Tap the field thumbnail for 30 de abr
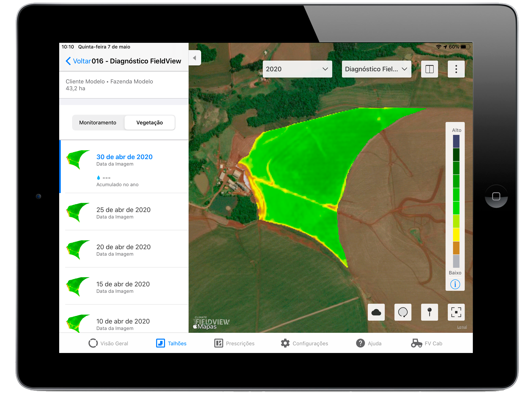The image size is (532, 397). tap(78, 160)
